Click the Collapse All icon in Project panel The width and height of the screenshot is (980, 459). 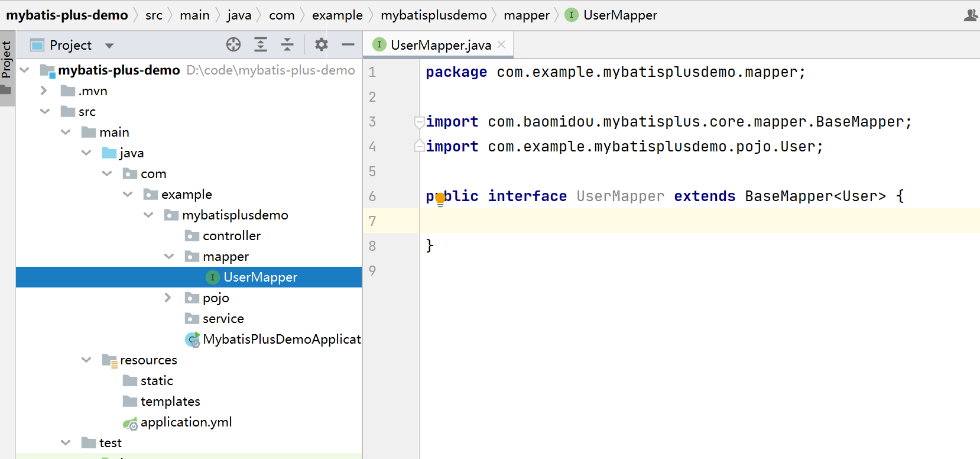[x=287, y=44]
